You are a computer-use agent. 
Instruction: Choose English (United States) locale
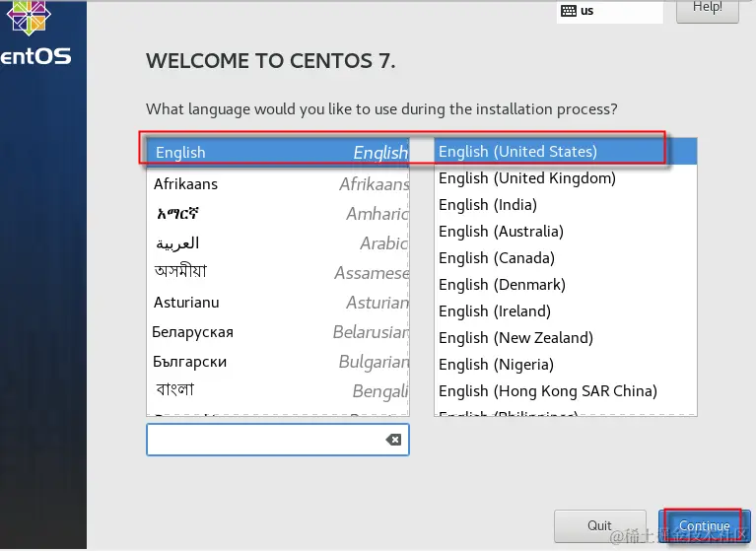tap(566, 152)
